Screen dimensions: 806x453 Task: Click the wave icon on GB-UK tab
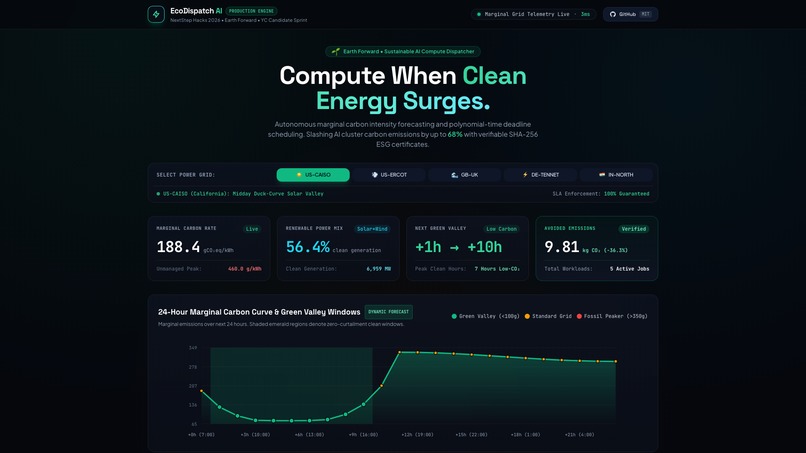(454, 175)
